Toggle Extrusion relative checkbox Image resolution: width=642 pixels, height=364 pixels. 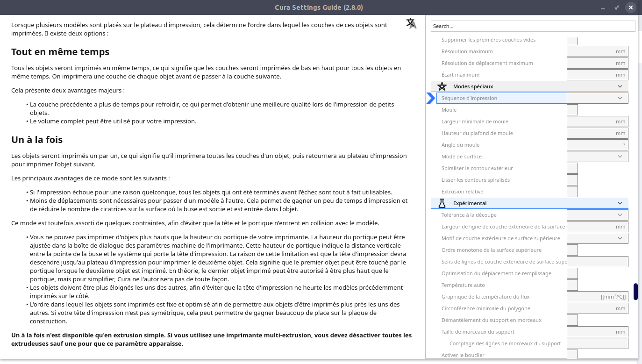[572, 192]
